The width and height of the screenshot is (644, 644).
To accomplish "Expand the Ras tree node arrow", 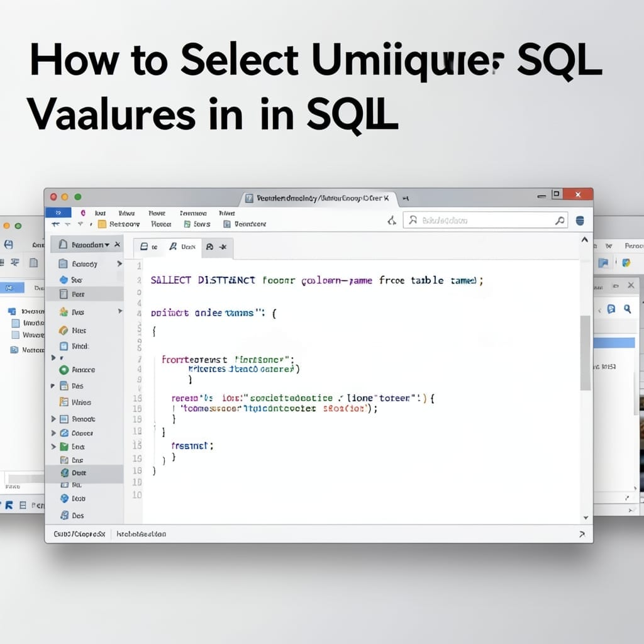I will [53, 386].
